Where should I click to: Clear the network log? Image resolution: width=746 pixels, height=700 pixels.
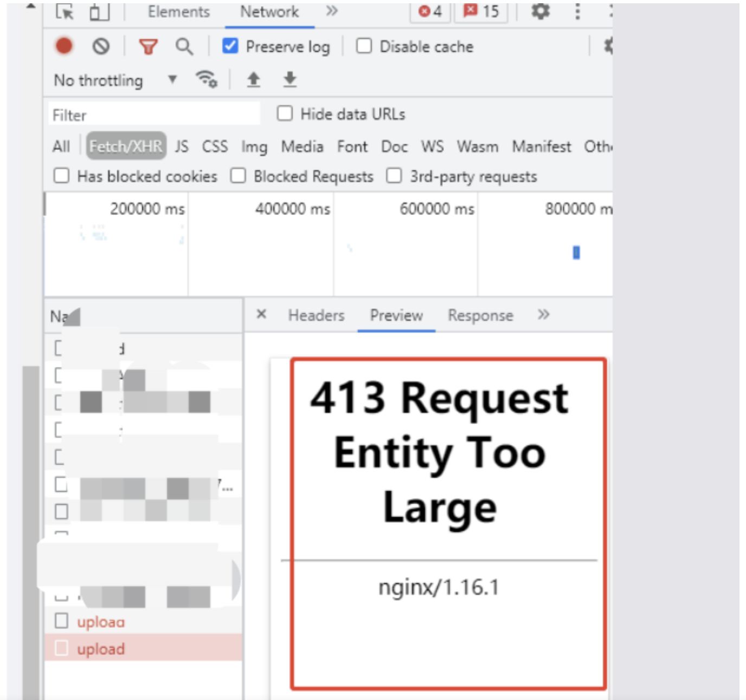[101, 47]
